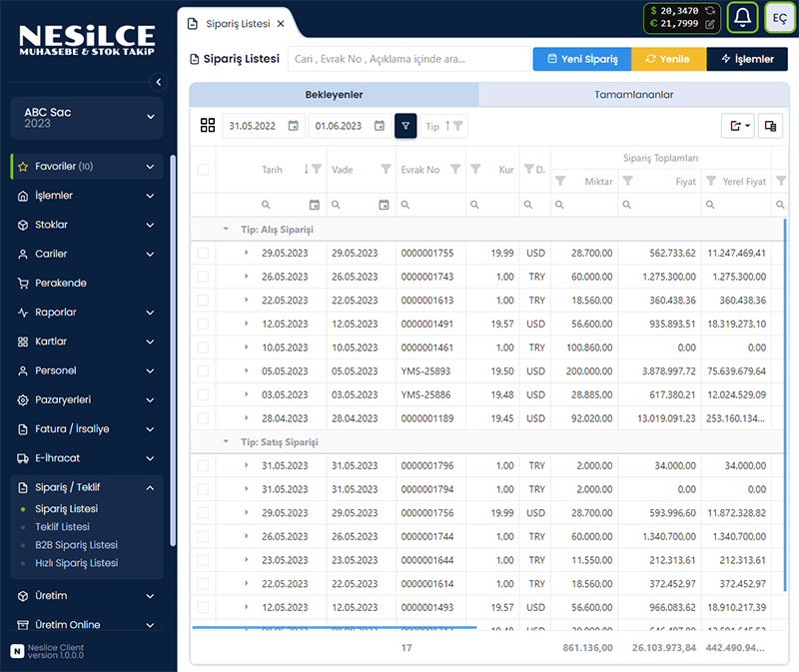Sort by the Tarih column header
The width and height of the screenshot is (799, 672).
[272, 170]
